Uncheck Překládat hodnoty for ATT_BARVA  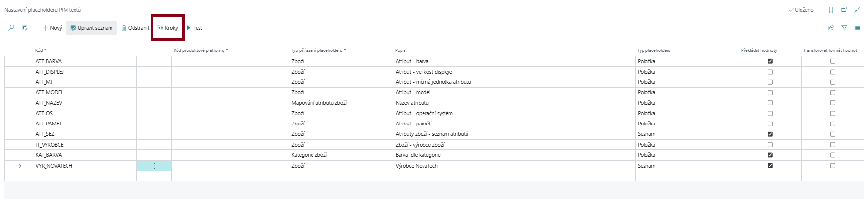[770, 61]
